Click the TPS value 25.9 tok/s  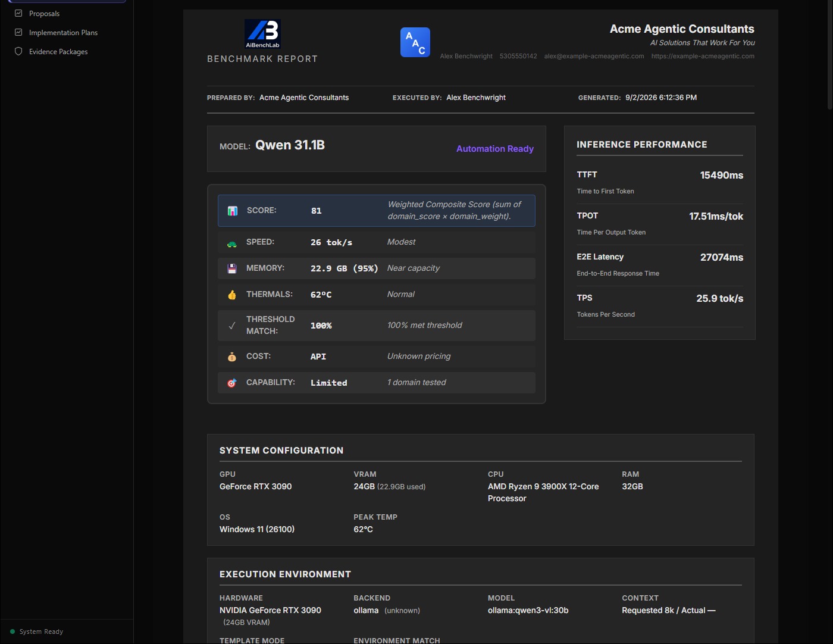point(720,298)
